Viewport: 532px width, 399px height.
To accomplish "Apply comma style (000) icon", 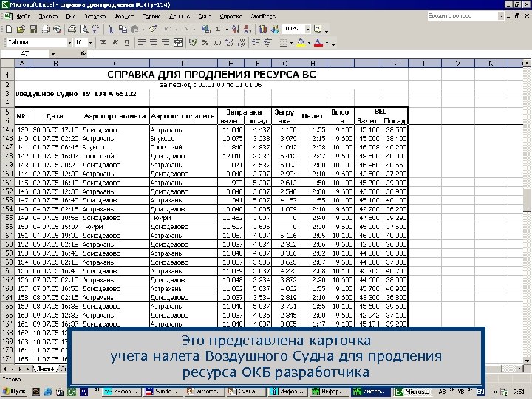I will coord(217,42).
